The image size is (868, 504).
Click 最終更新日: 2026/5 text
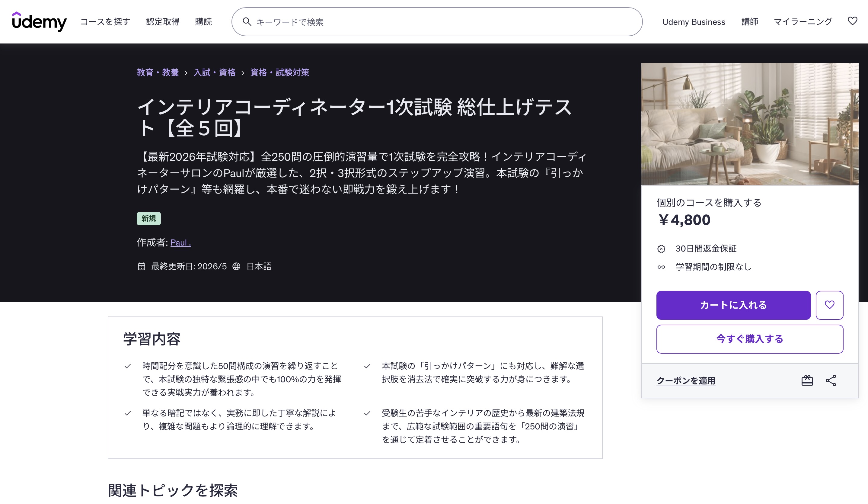189,266
